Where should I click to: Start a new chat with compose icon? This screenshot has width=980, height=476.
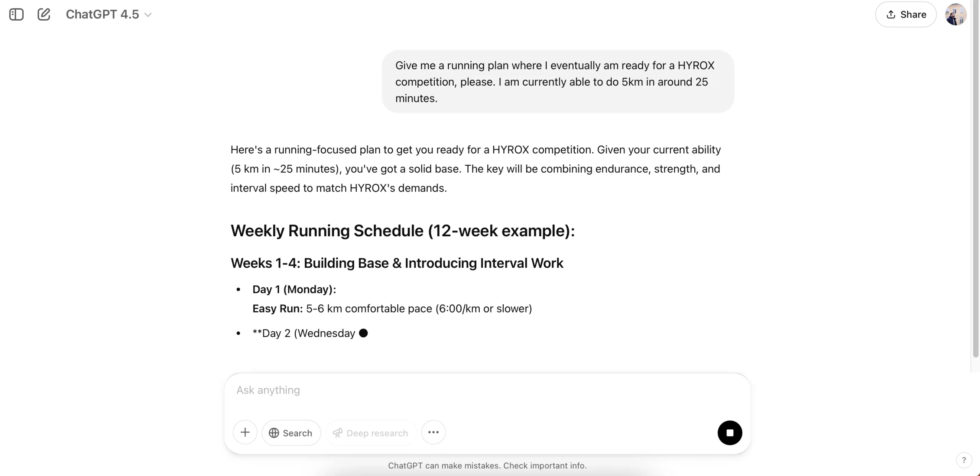point(44,14)
